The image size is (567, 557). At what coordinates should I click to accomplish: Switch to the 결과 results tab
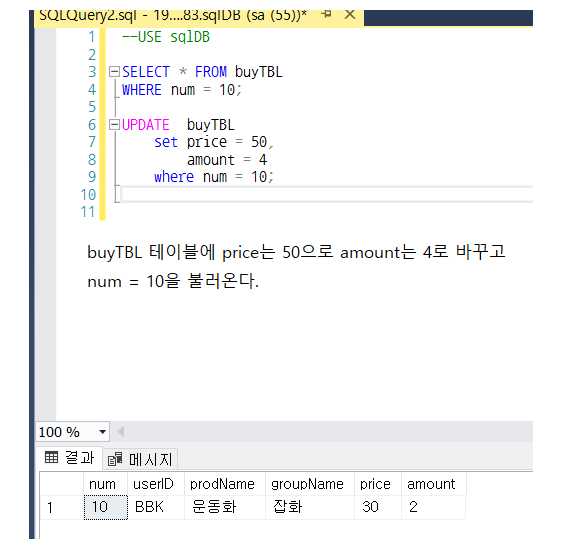pyautogui.click(x=69, y=458)
